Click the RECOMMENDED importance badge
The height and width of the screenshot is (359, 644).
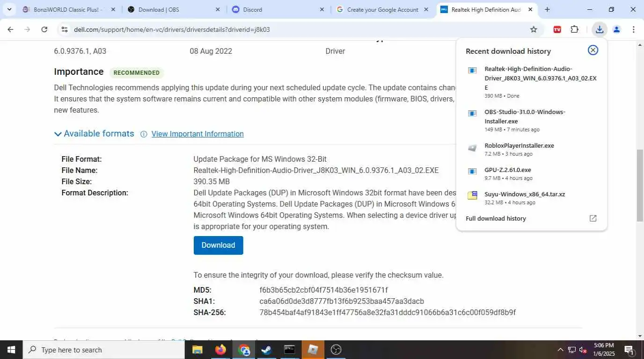pyautogui.click(x=137, y=73)
